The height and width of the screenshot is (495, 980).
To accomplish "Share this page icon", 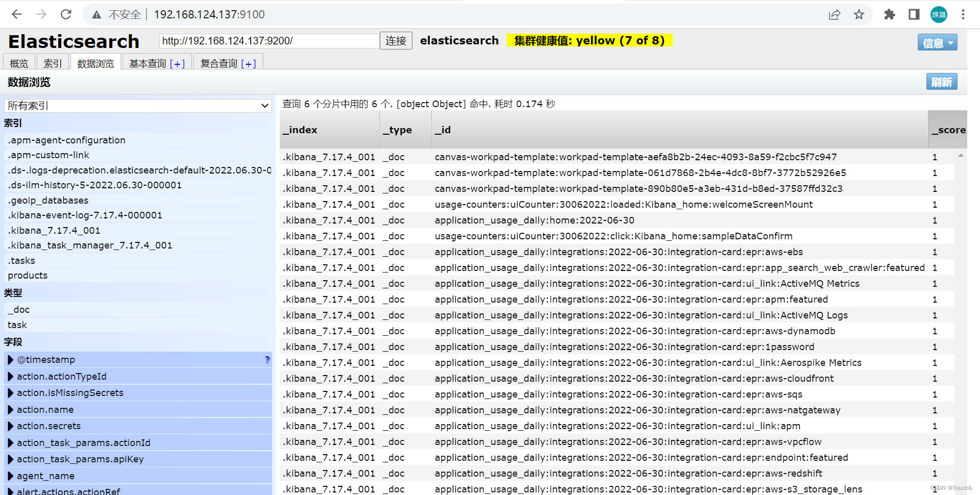I will pos(835,14).
